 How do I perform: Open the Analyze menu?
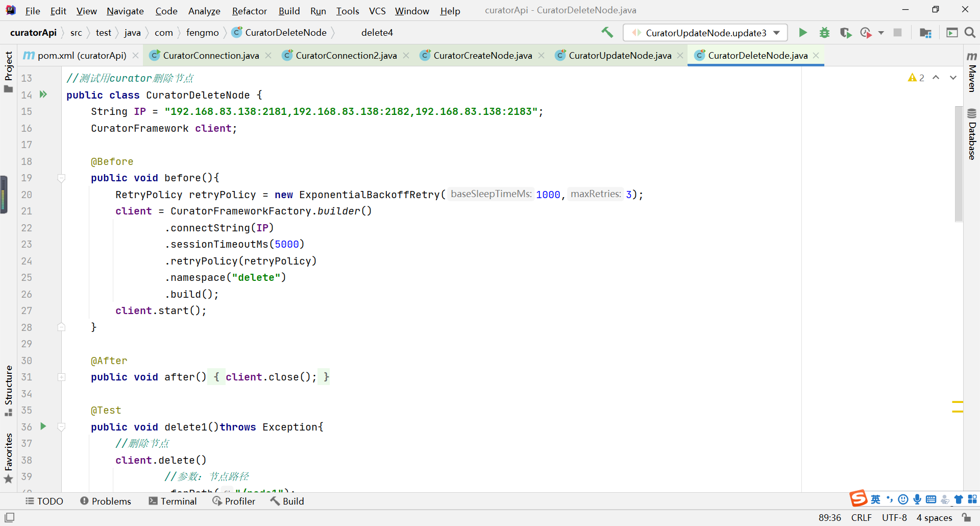[204, 11]
